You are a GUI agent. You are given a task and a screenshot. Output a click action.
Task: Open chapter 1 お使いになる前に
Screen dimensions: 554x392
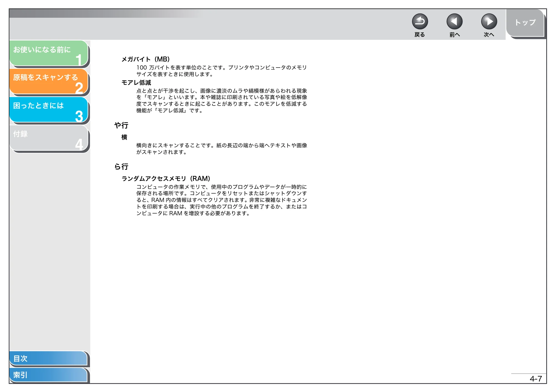pyautogui.click(x=49, y=53)
